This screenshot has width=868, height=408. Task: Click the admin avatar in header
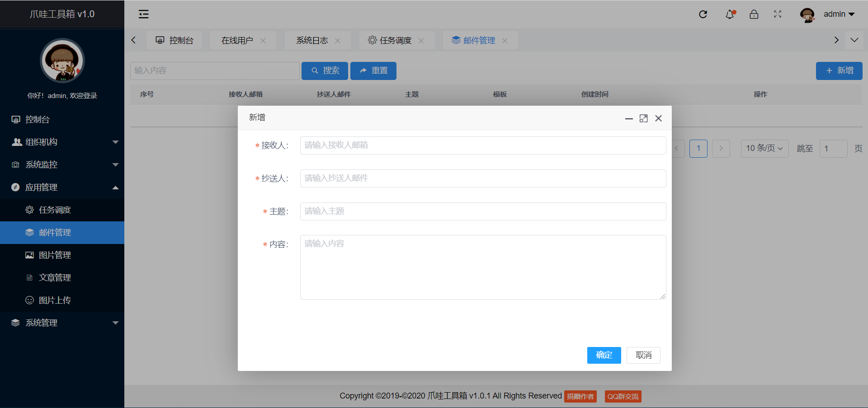coord(807,15)
